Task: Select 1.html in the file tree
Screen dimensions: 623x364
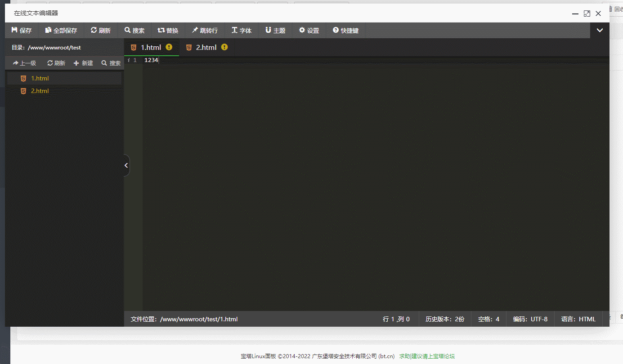Action: [64, 78]
